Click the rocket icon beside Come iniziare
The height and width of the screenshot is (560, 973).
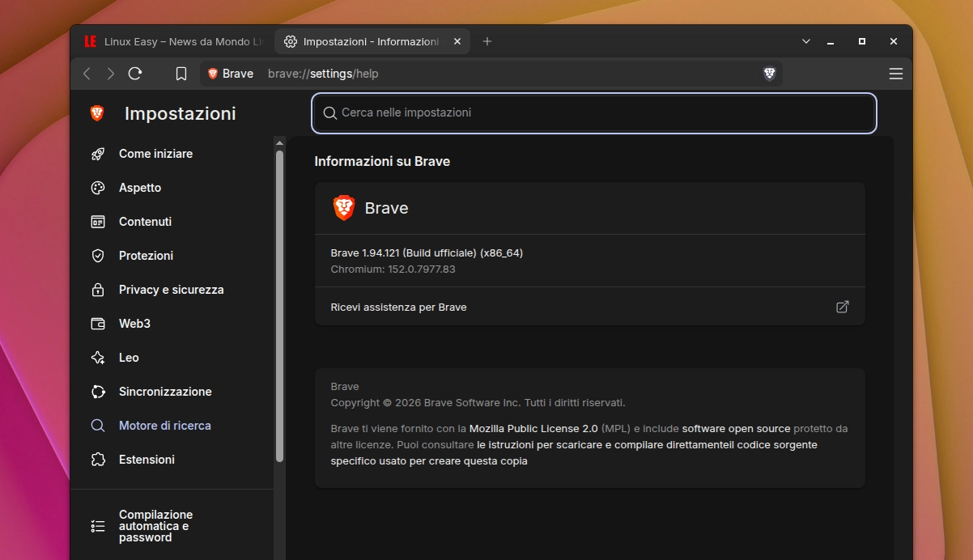tap(98, 154)
